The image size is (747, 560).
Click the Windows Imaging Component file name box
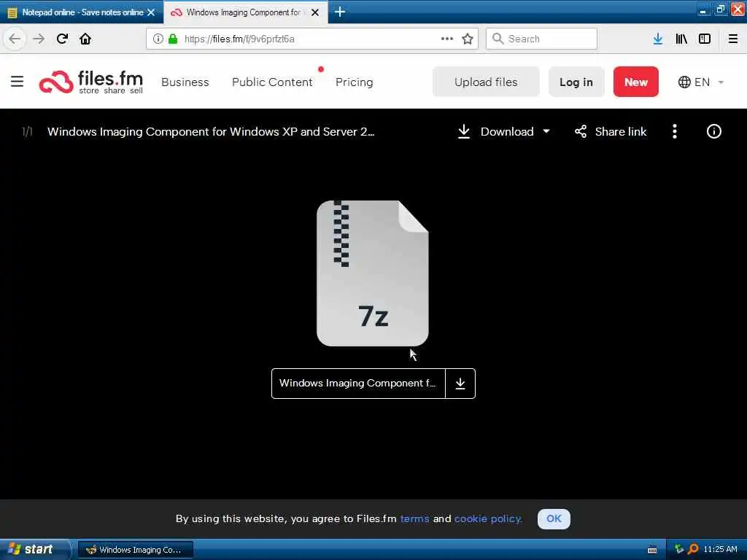click(358, 384)
